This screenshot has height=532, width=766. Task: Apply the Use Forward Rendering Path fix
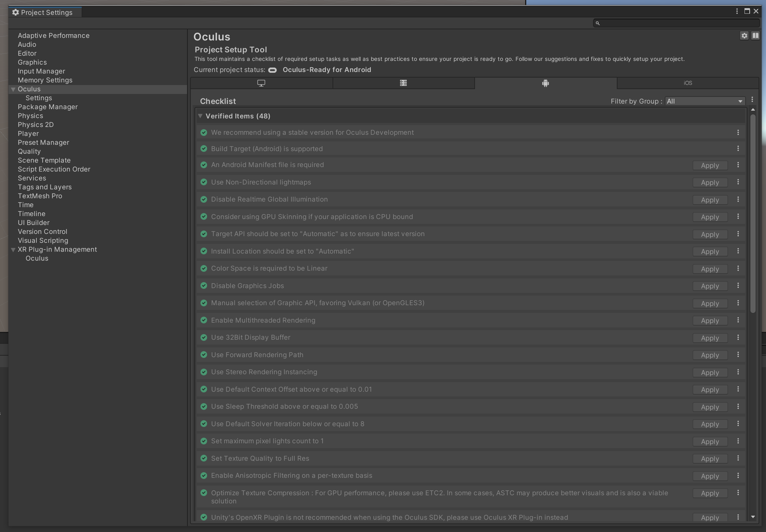click(710, 355)
